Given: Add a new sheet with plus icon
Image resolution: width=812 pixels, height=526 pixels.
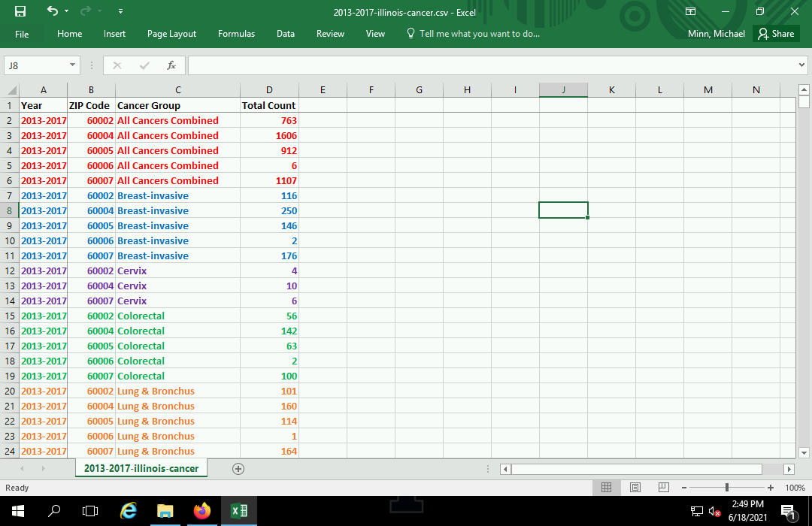Looking at the screenshot, I should [238, 468].
